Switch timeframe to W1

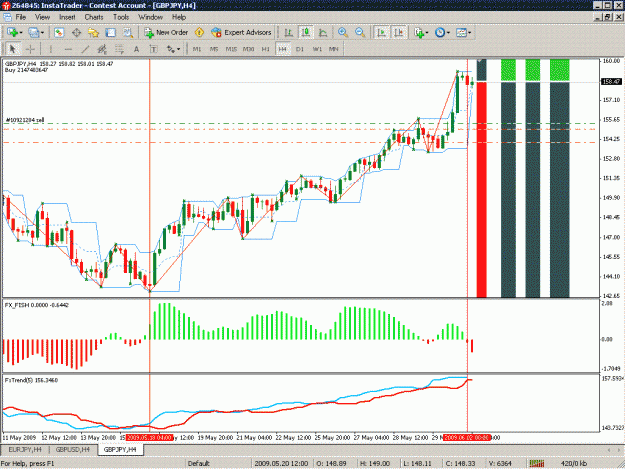[317, 49]
